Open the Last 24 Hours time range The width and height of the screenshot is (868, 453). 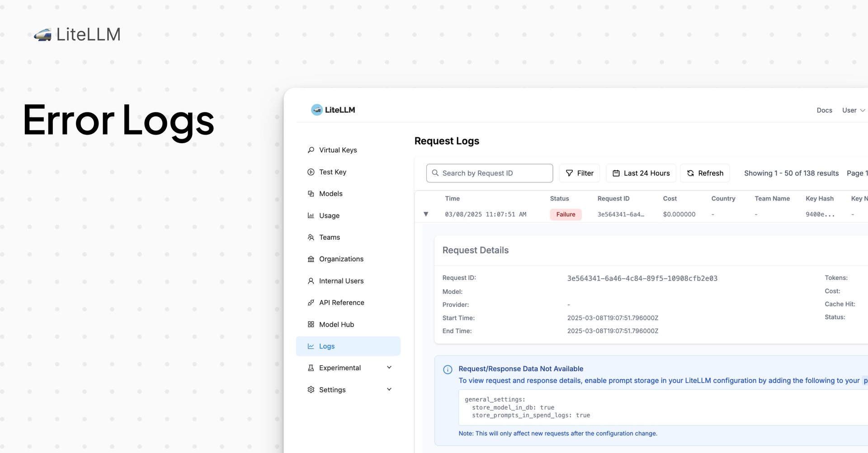(x=641, y=173)
